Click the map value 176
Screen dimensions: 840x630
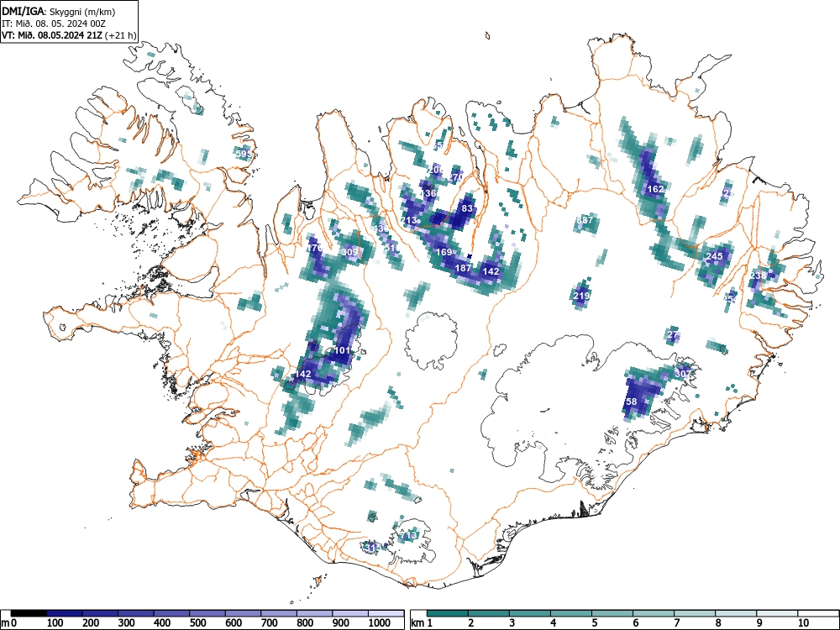click(x=314, y=248)
